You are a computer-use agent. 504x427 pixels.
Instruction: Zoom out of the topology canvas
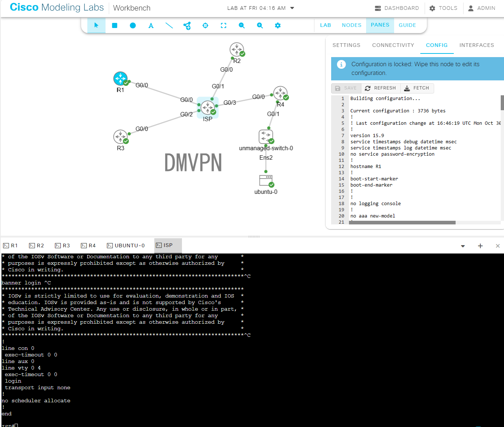click(x=242, y=25)
